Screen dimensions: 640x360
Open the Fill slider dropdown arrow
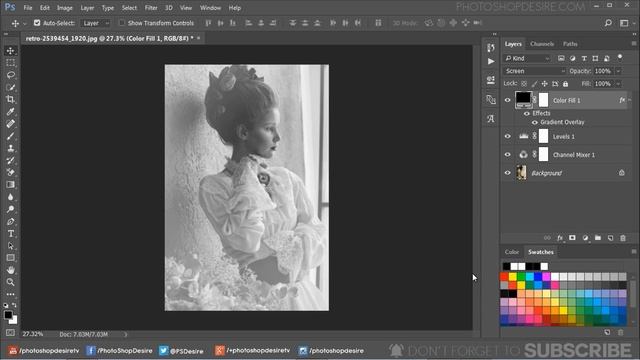tap(618, 84)
